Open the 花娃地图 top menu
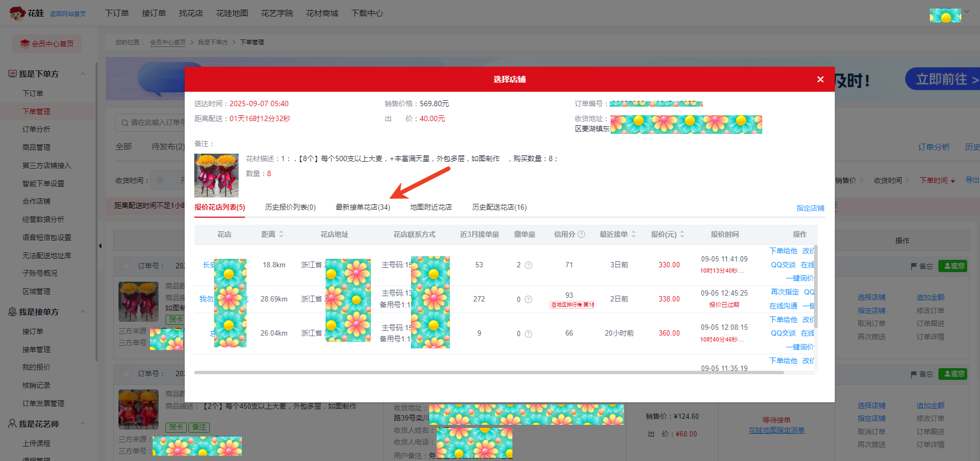 (232, 13)
